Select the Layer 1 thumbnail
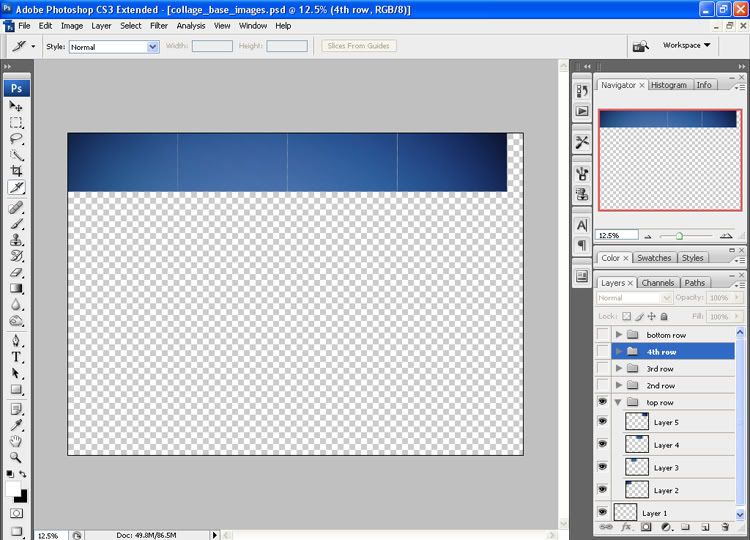This screenshot has width=750, height=540. pos(626,512)
